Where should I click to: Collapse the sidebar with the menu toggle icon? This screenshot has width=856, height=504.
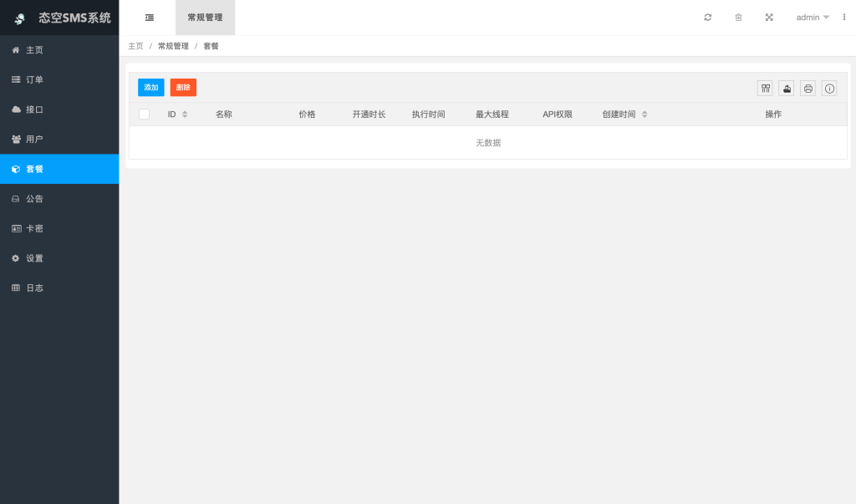click(149, 18)
